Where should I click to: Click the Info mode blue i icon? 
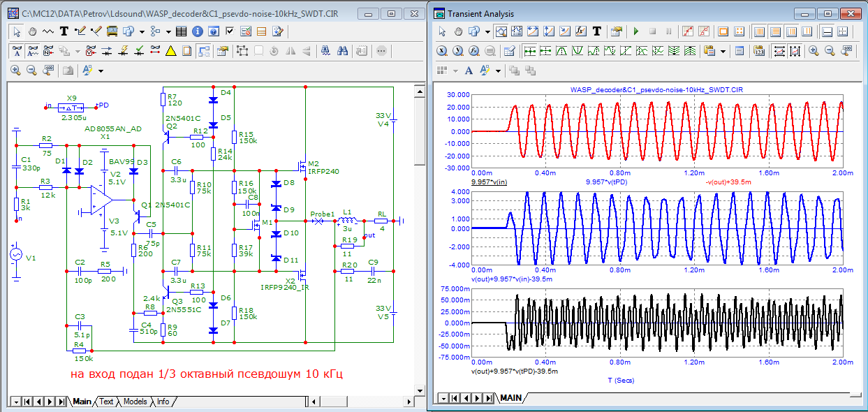click(x=198, y=31)
